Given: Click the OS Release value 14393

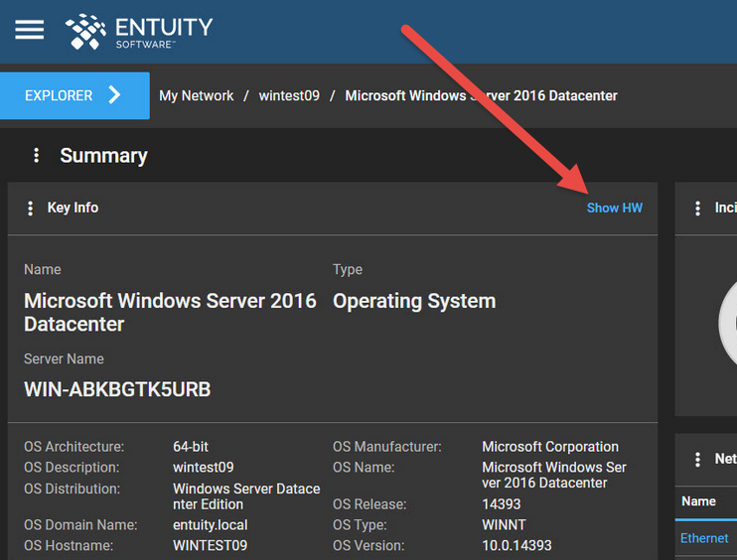Looking at the screenshot, I should (x=501, y=504).
